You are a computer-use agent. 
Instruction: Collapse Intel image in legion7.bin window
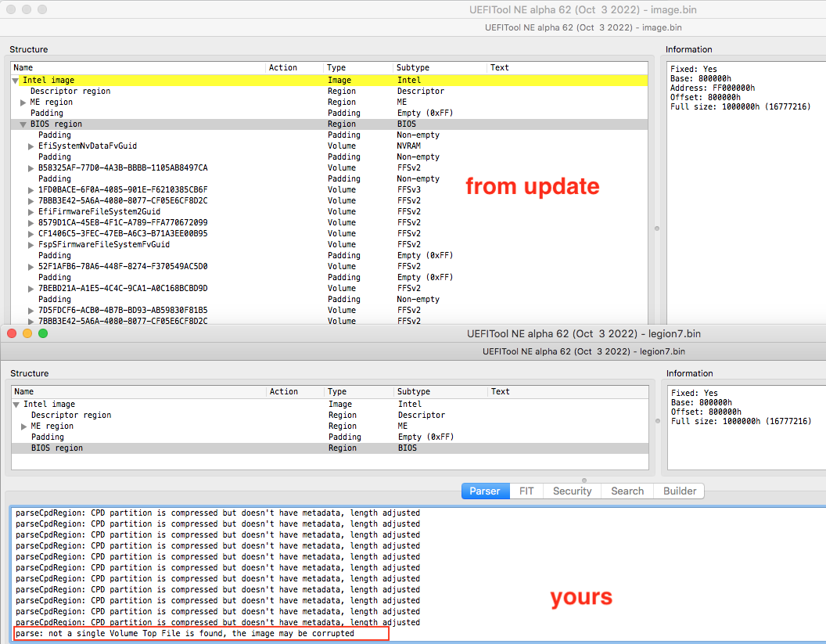(16, 405)
